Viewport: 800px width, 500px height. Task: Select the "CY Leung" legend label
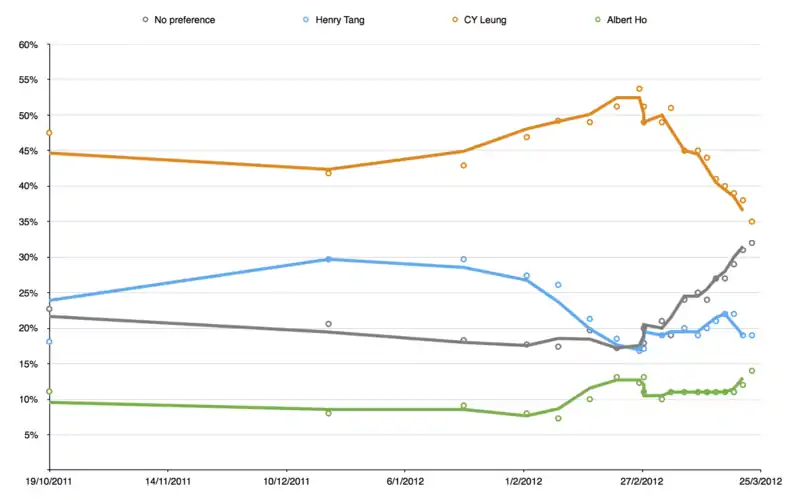coord(484,20)
